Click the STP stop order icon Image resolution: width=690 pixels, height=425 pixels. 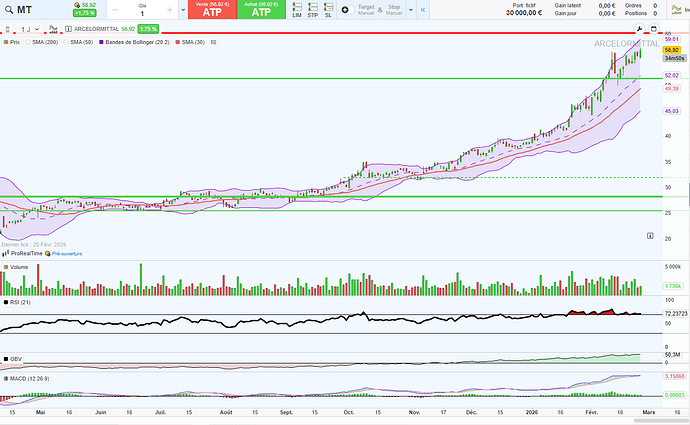click(x=313, y=11)
